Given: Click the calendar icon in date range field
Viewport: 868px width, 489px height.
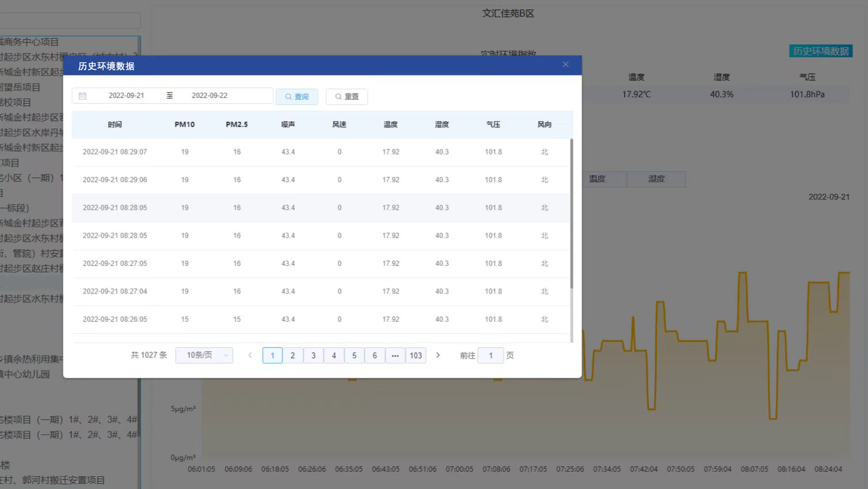Looking at the screenshot, I should 82,96.
